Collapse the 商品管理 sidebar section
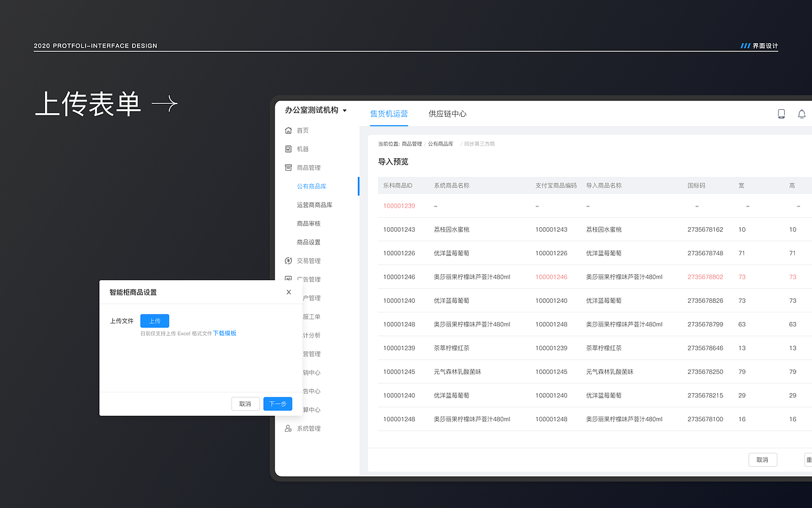Screen dimensions: 812x508 (x=309, y=168)
